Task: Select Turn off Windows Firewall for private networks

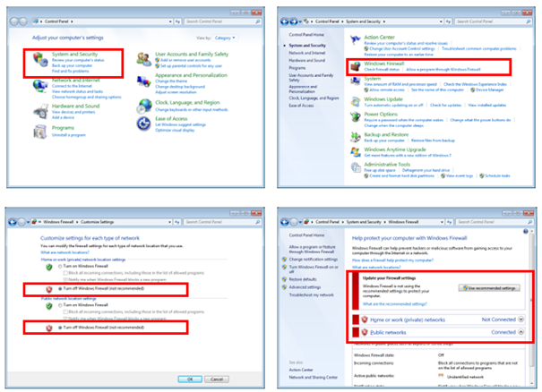Action: tap(60, 289)
